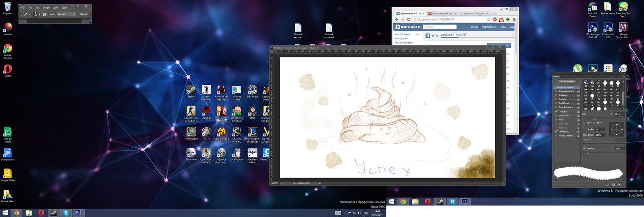Open the Brush panel toggle icon in options bar
The width and height of the screenshot is (644, 217).
coord(44,14)
